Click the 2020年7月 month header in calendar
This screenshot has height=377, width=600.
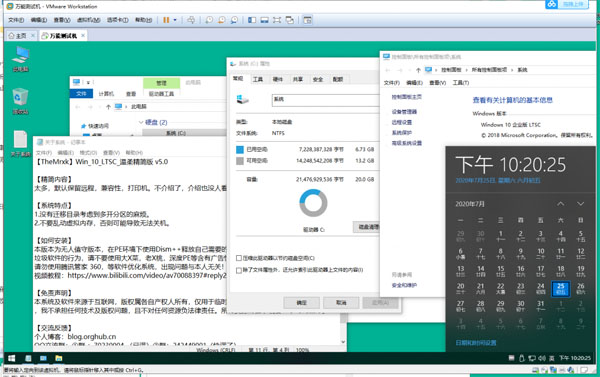coord(470,204)
